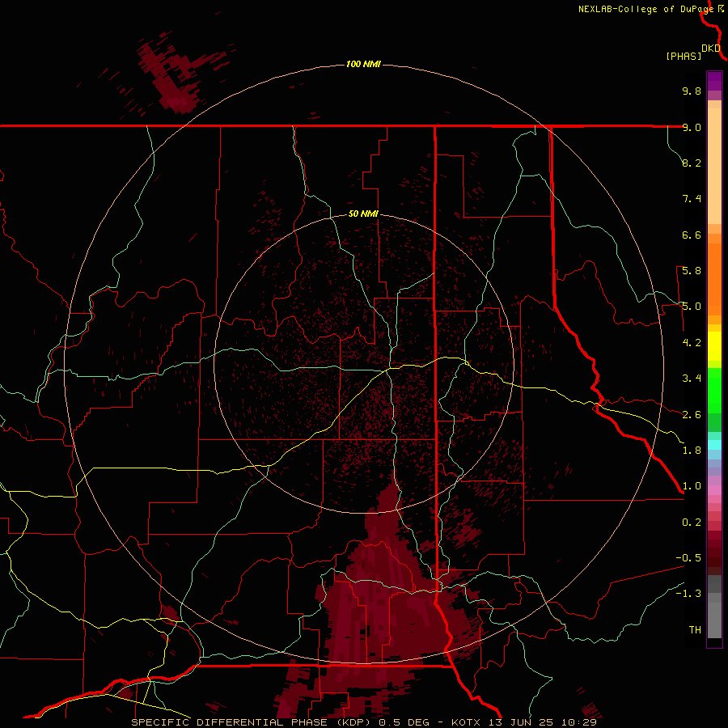Viewport: 728px width, 728px height.
Task: Click the 8.2 legend value
Action: tap(692, 163)
